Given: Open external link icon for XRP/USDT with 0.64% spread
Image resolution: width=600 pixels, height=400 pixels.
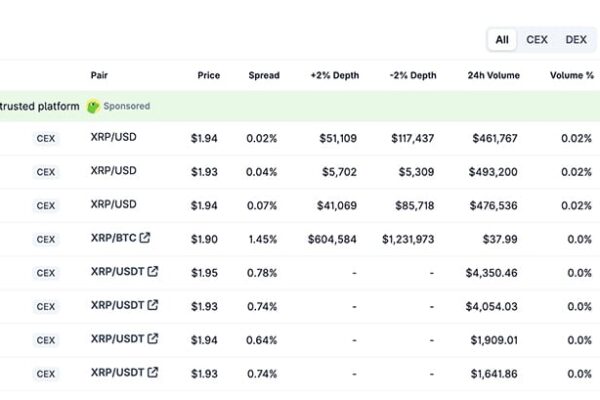Looking at the screenshot, I should pos(153,339).
